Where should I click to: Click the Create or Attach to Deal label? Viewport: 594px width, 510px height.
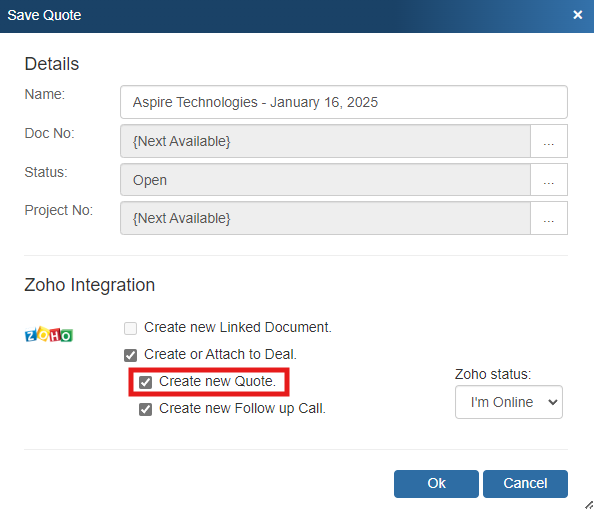click(x=220, y=354)
